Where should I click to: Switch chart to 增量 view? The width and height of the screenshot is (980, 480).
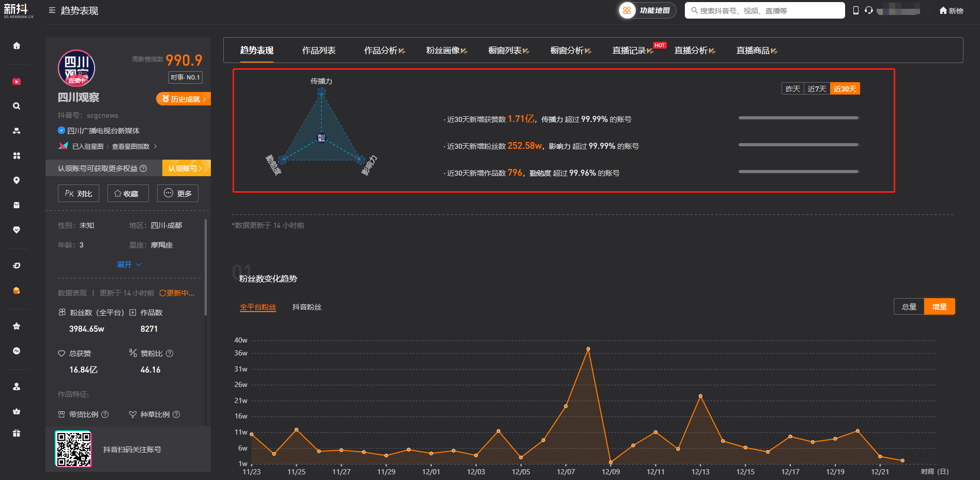(940, 306)
